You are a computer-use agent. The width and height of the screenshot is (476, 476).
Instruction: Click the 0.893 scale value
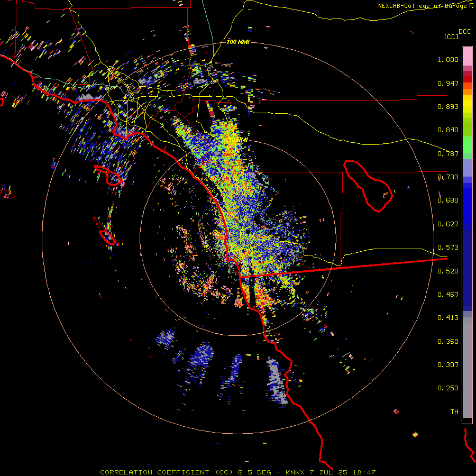point(448,106)
